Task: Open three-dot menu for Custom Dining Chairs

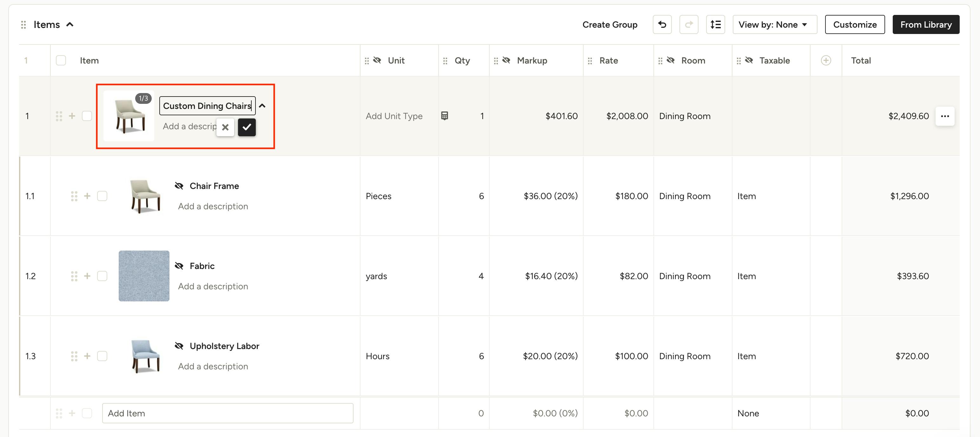Action: [x=945, y=116]
